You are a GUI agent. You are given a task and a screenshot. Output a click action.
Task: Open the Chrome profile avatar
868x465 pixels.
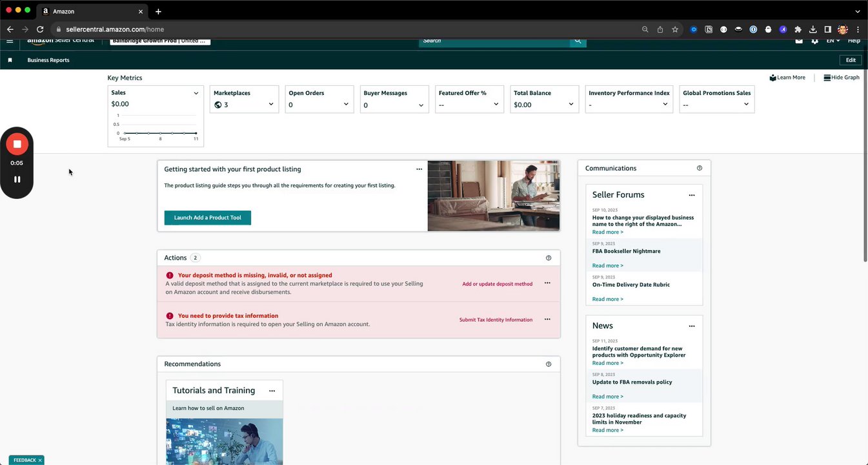coord(842,29)
